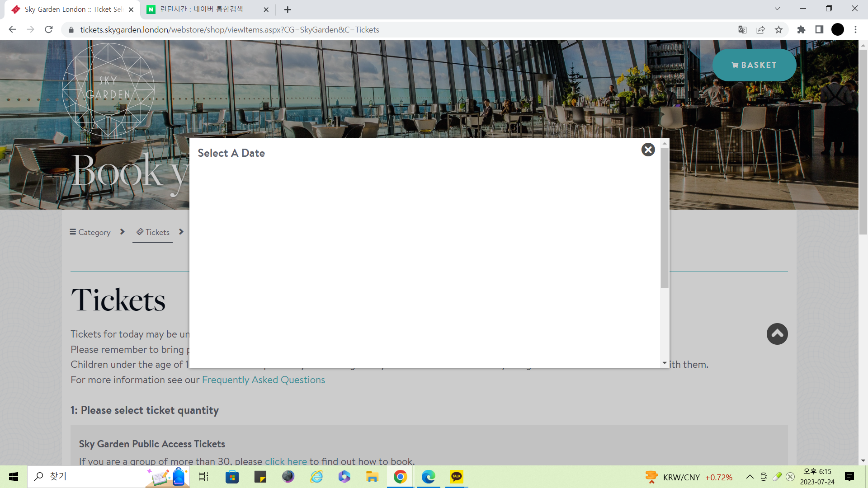Screen dimensions: 868x488
Task: Click the scroll-to-top arrow icon
Action: 777,334
